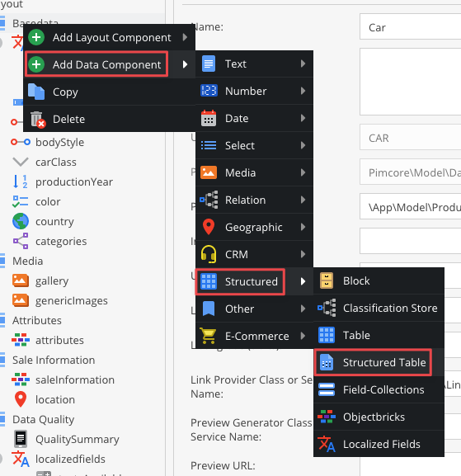Select the carClass field in the tree
The height and width of the screenshot is (476, 461).
(56, 162)
